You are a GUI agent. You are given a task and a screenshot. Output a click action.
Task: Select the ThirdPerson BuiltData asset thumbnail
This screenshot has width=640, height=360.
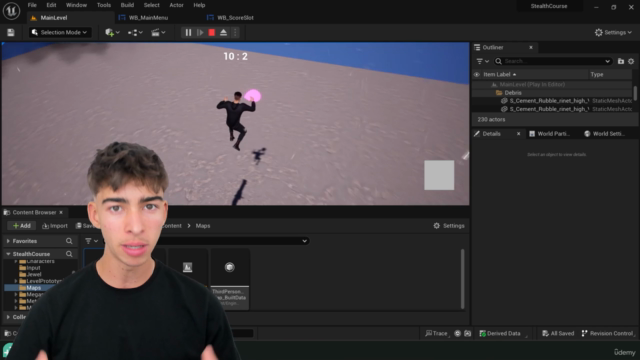click(x=229, y=279)
